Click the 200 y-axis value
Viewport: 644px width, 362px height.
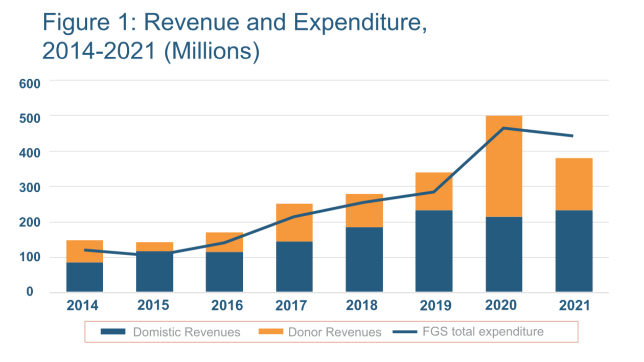(29, 222)
